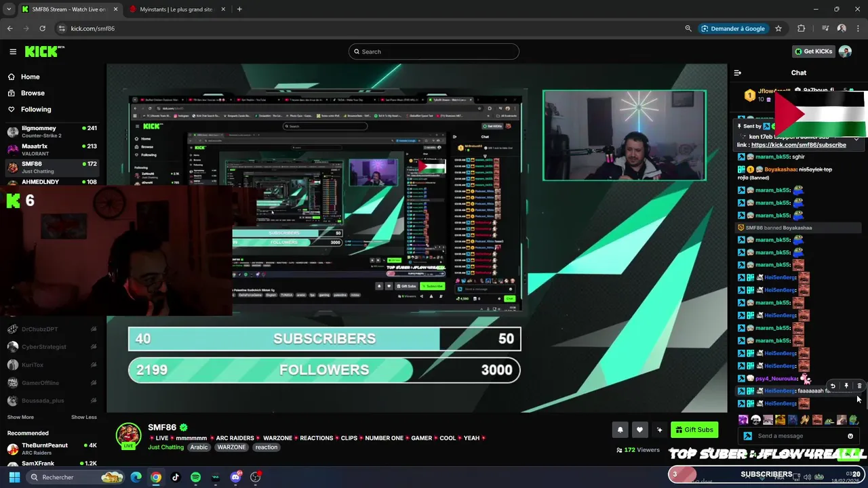Click the SMF86 channel name
The width and height of the screenshot is (868, 488).
pos(162,427)
